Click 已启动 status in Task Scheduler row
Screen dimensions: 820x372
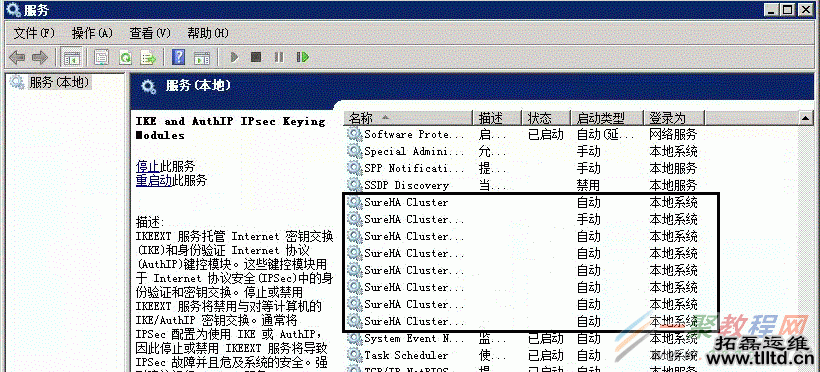(x=545, y=355)
